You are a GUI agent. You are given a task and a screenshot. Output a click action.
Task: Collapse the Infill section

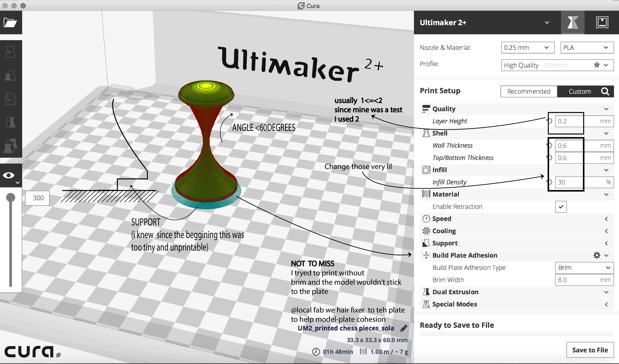coord(606,170)
